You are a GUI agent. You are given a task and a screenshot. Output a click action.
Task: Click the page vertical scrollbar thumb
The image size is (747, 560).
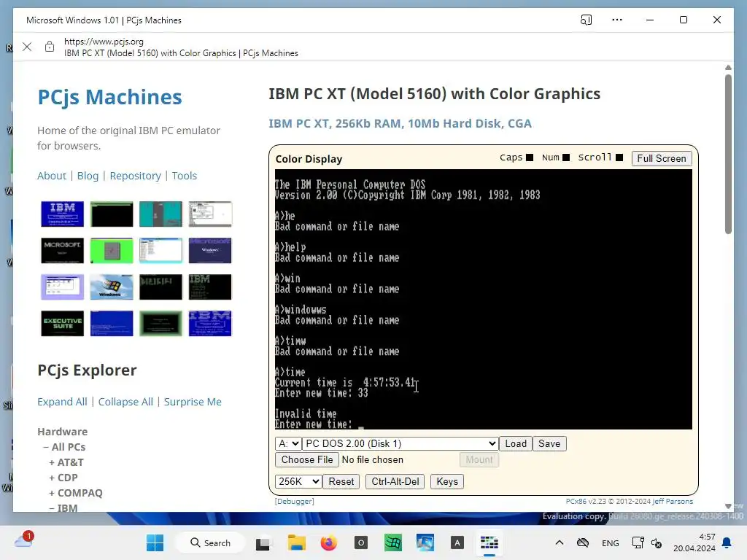click(728, 154)
